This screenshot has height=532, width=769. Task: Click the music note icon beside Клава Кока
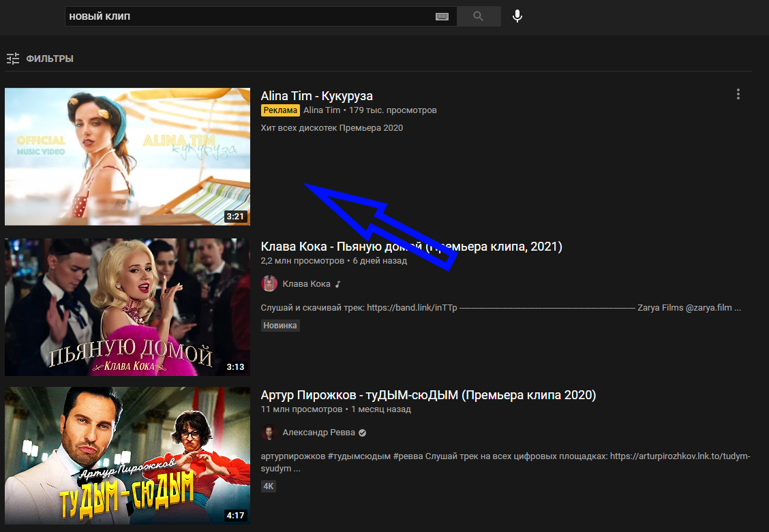tap(338, 284)
